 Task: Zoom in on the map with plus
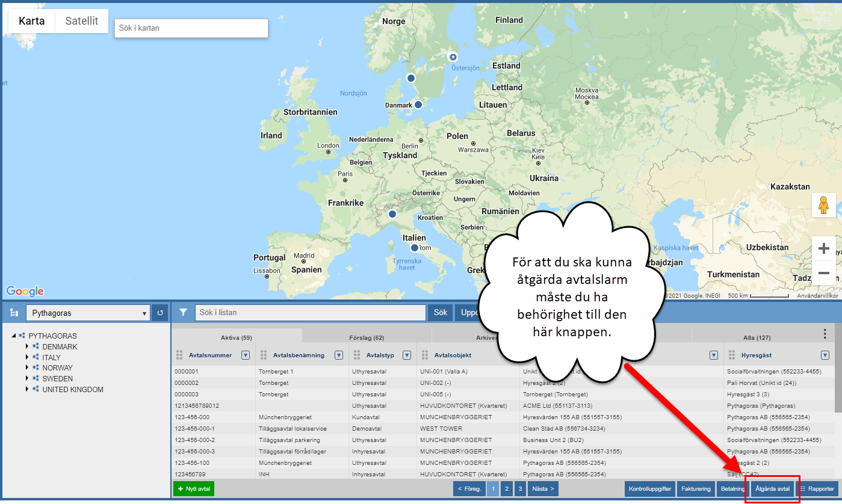tap(823, 249)
